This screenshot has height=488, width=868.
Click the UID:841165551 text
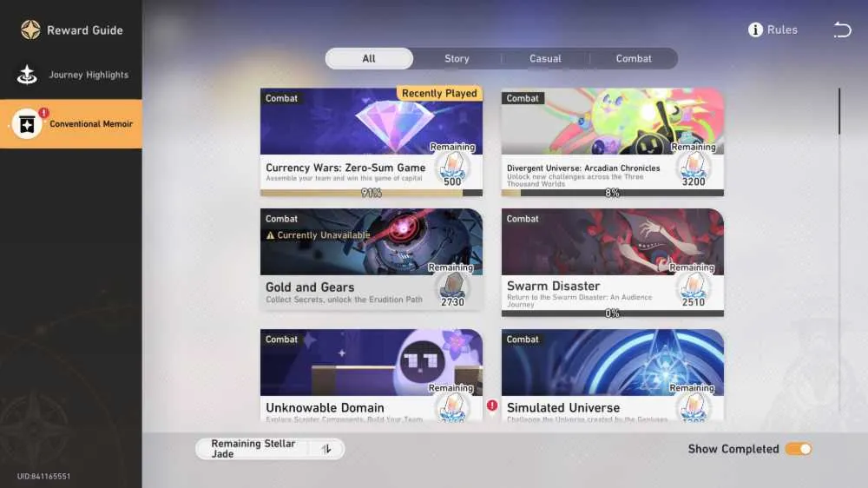43,477
